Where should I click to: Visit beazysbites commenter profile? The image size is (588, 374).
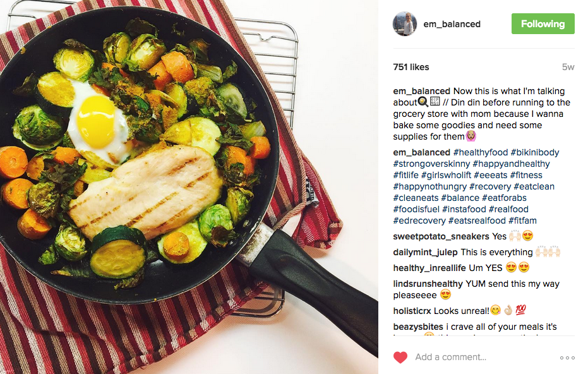[x=417, y=327]
